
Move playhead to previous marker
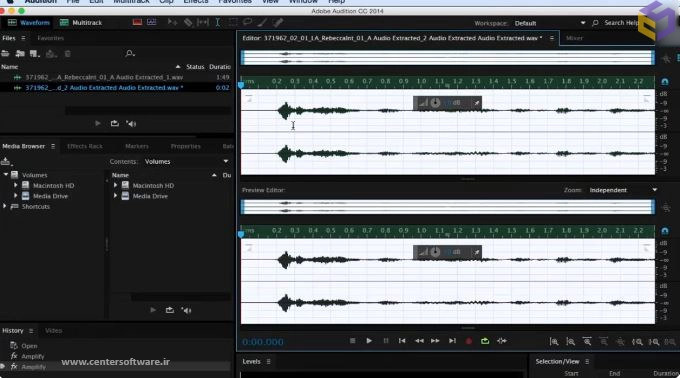[x=402, y=341]
